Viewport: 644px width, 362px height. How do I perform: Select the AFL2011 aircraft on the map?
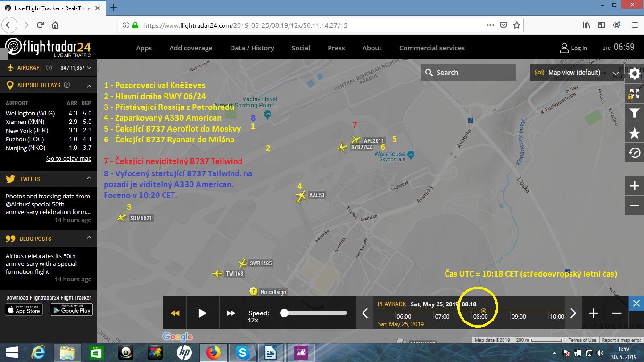[x=355, y=140]
